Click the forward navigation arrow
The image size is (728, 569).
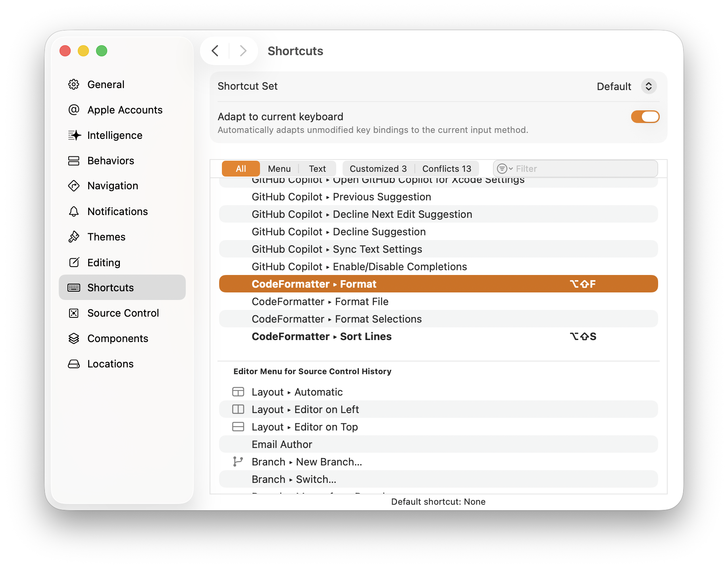pyautogui.click(x=243, y=51)
